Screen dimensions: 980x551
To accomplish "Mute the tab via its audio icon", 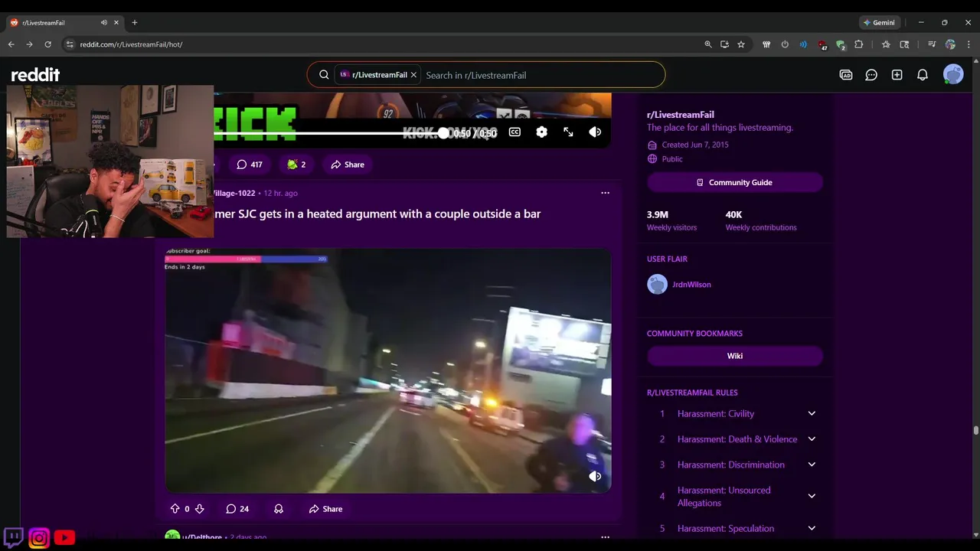I will pyautogui.click(x=104, y=23).
